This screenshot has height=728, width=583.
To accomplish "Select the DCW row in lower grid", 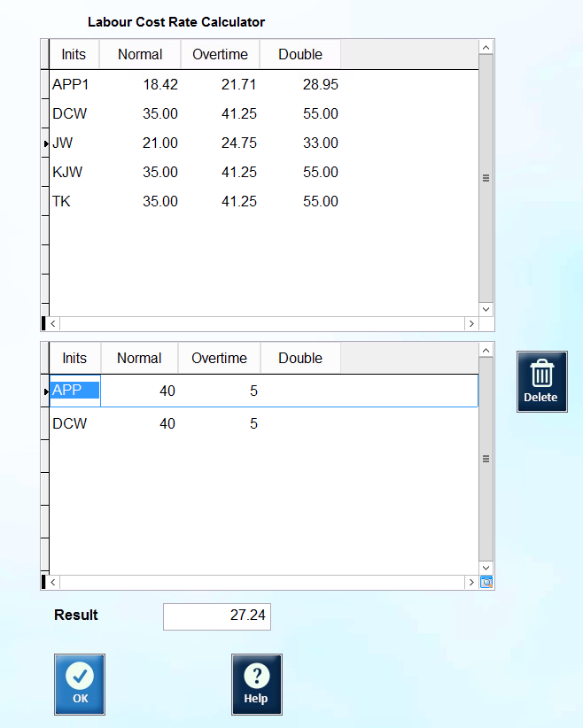I will (x=263, y=423).
